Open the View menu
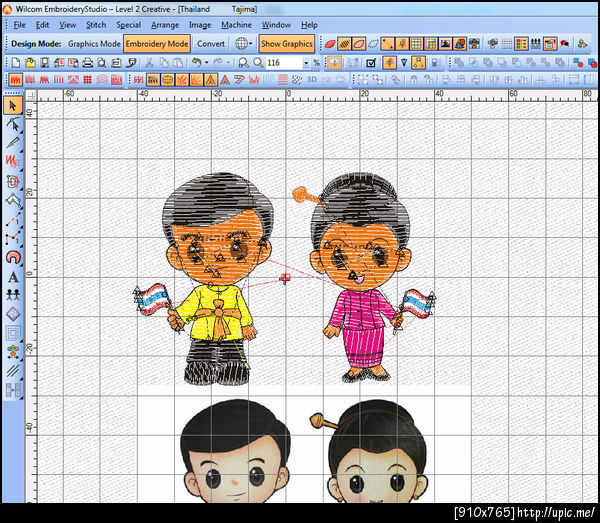The width and height of the screenshot is (600, 523). [x=67, y=25]
